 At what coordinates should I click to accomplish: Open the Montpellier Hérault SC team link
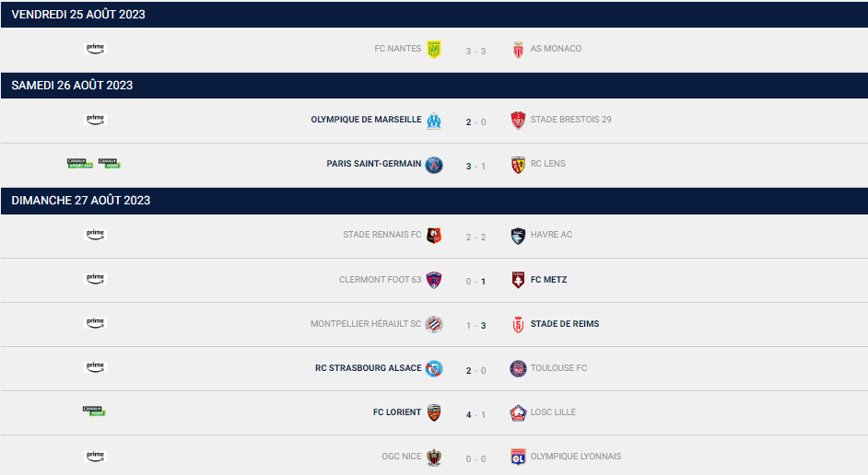click(x=366, y=324)
